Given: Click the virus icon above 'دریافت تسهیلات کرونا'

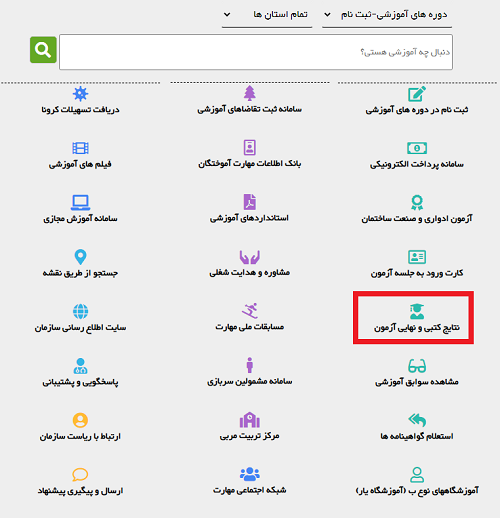Looking at the screenshot, I should 80,94.
